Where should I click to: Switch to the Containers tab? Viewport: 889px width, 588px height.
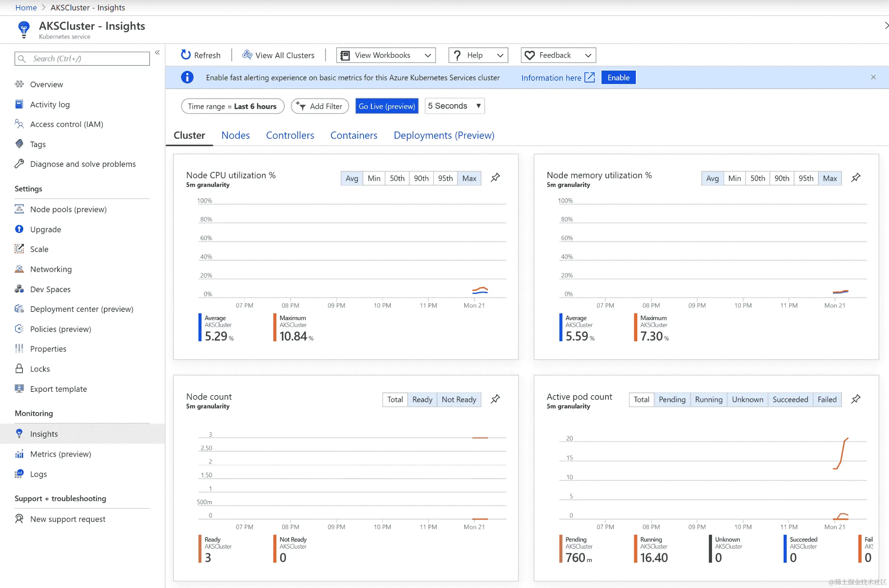coord(353,135)
